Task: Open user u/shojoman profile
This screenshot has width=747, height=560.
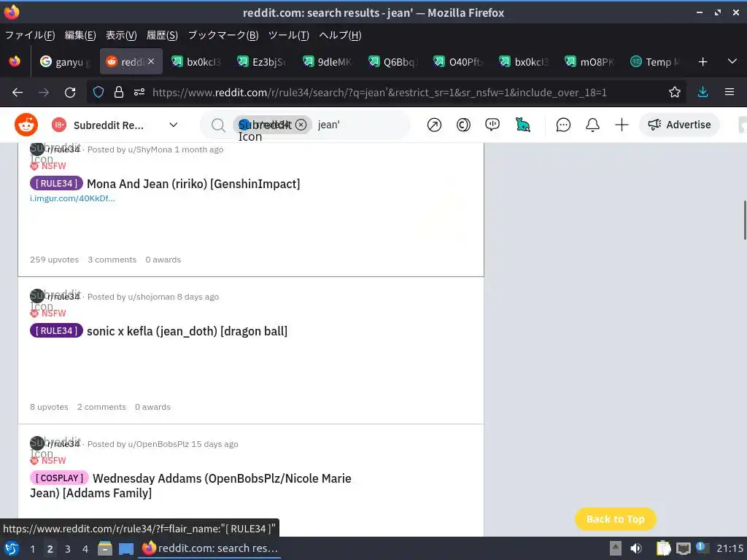Action: 151,297
